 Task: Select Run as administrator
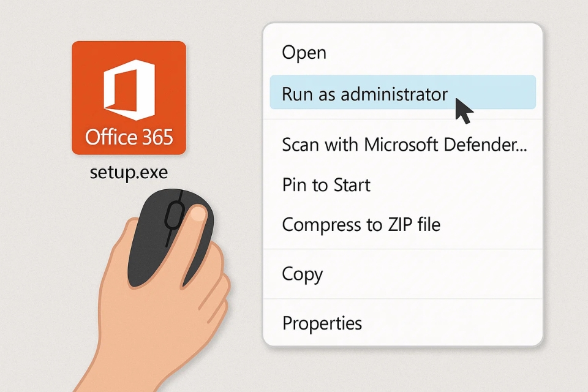pos(403,92)
